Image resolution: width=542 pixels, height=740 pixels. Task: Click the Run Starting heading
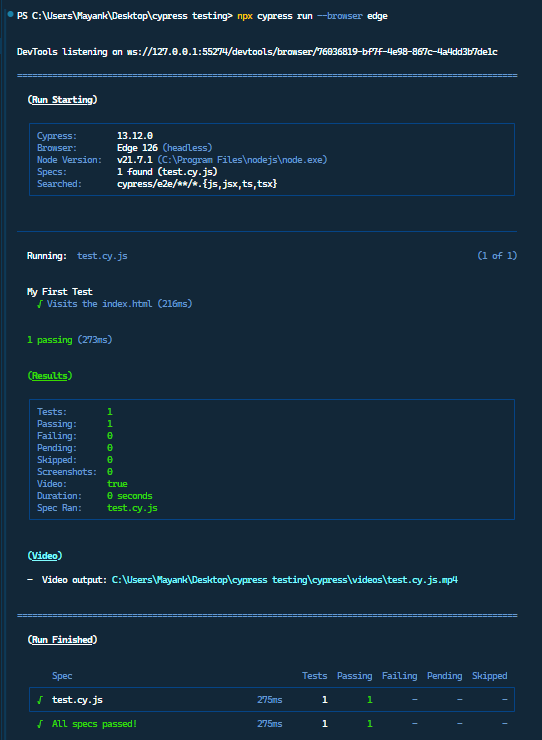[62, 100]
